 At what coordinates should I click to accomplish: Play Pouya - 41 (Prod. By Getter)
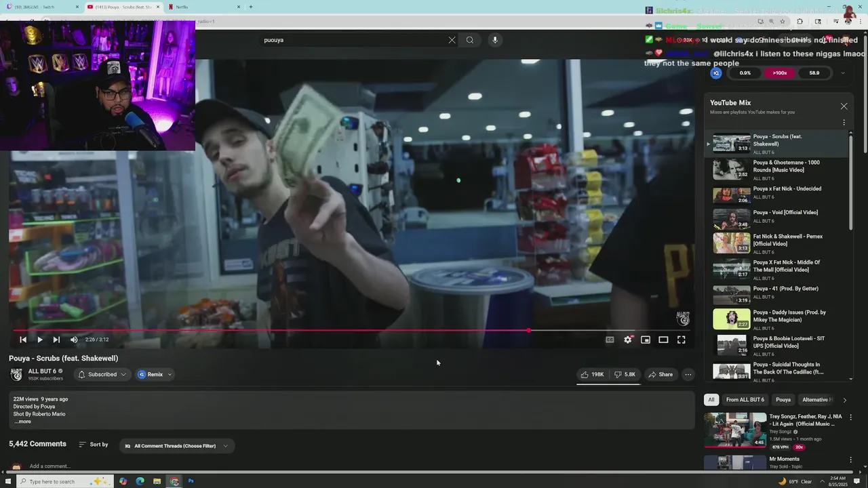pos(776,295)
